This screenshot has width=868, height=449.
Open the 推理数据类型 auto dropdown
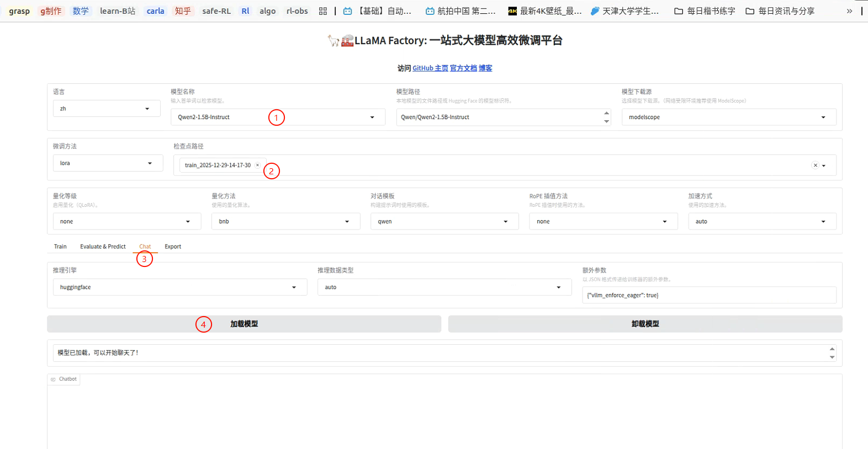click(x=444, y=287)
